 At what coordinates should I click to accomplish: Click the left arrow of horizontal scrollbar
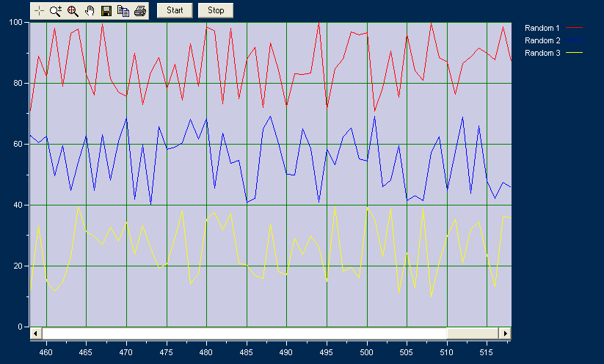[34, 333]
